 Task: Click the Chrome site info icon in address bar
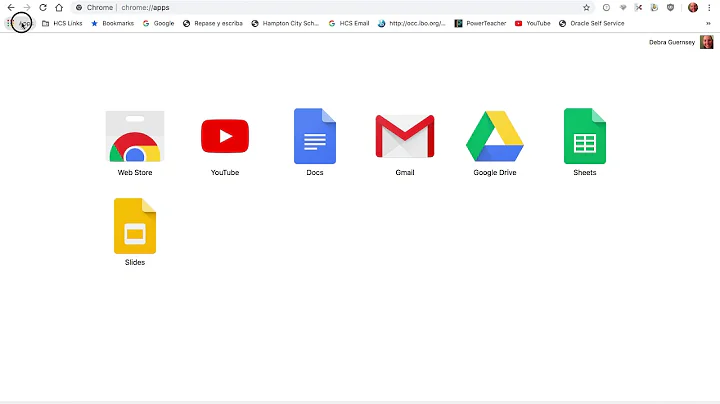tap(79, 7)
